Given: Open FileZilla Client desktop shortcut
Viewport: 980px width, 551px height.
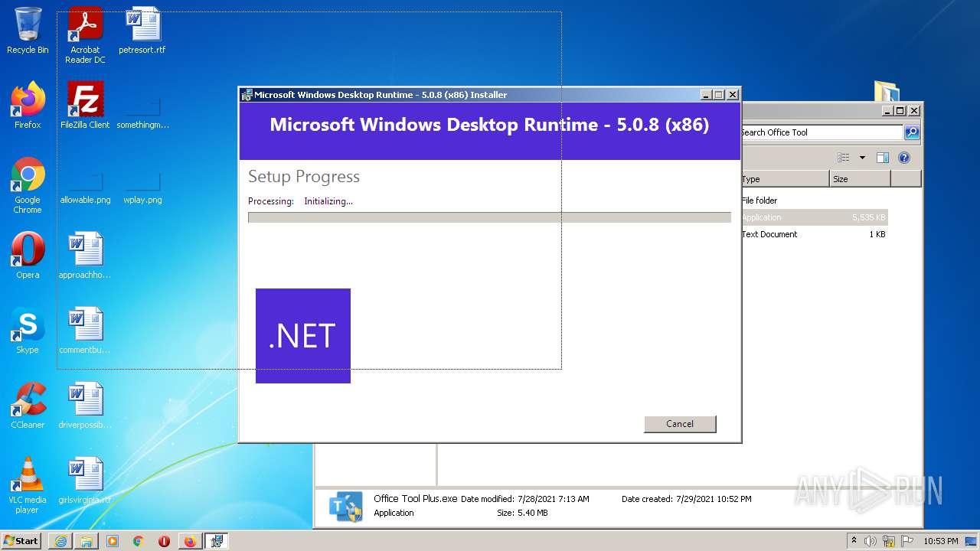Looking at the screenshot, I should pyautogui.click(x=85, y=106).
